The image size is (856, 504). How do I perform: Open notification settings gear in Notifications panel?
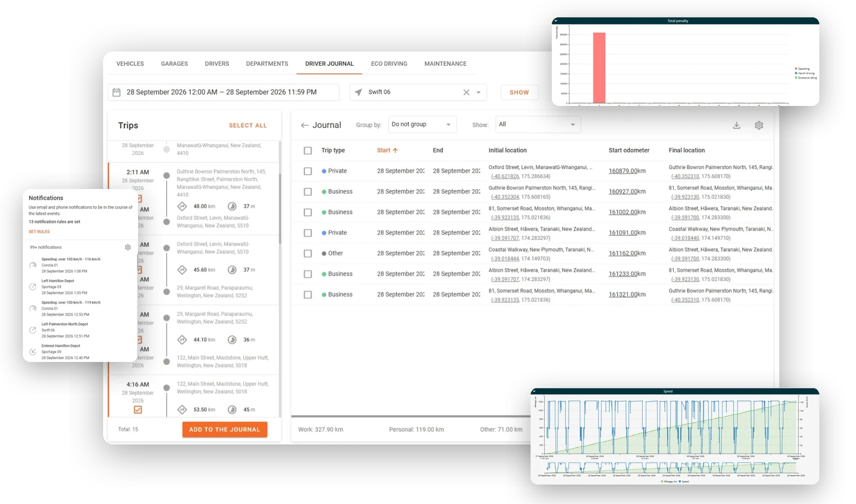pyautogui.click(x=128, y=247)
